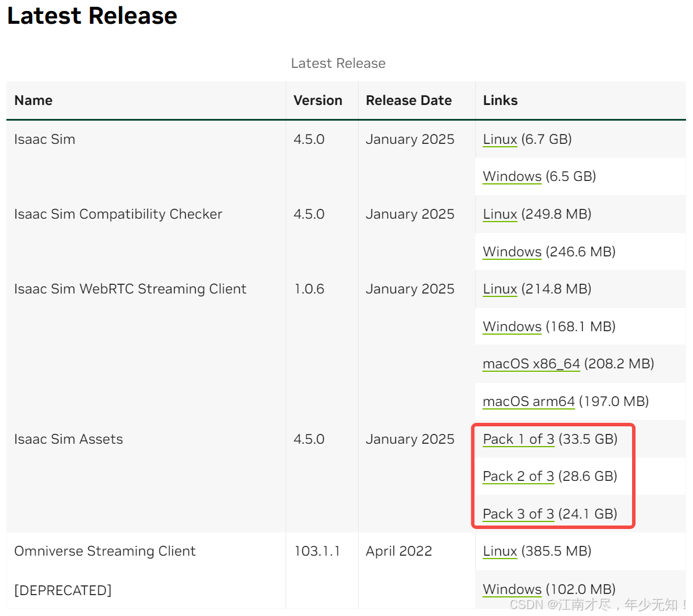Click the Isaac Sim Assets row name
The image size is (693, 616).
click(68, 439)
